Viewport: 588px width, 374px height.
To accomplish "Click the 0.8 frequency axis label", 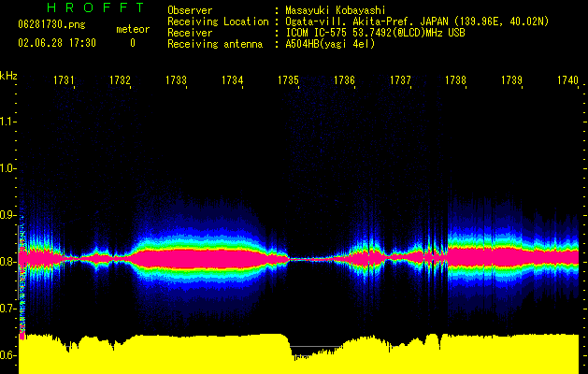I will [x=7, y=262].
